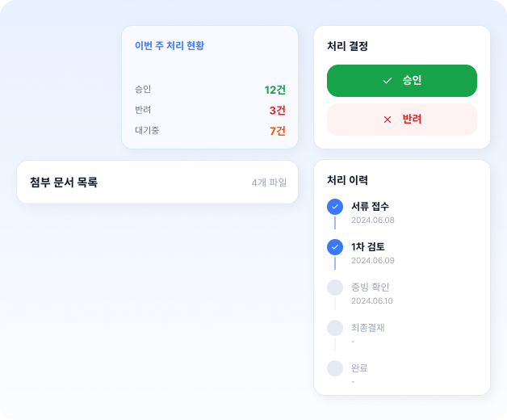The image size is (507, 420).
Task: Click the 1차 검토 timeline step title
Action: [368, 247]
